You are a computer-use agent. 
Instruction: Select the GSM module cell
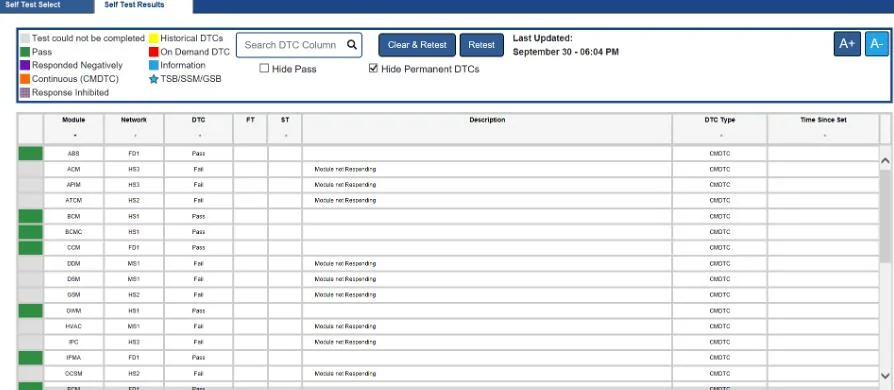click(x=74, y=295)
